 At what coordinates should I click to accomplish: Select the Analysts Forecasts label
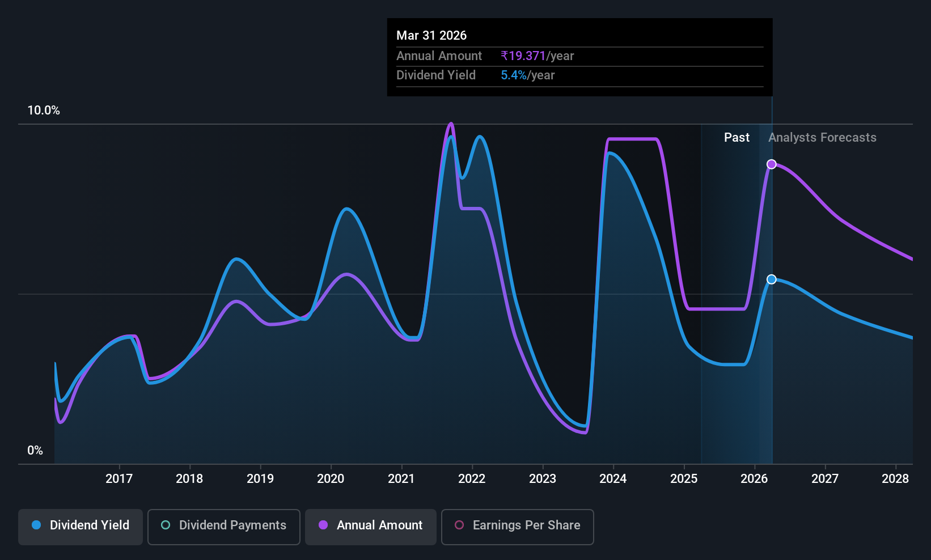[822, 138]
